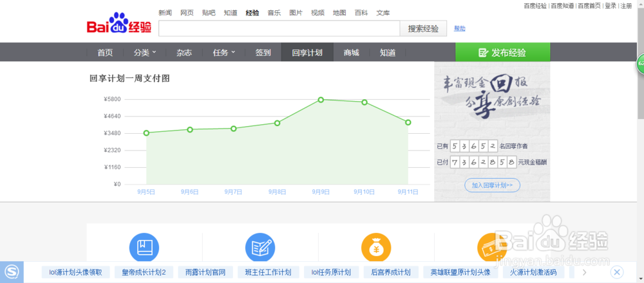
Task: Click the orange cash icon
Action: tap(489, 248)
